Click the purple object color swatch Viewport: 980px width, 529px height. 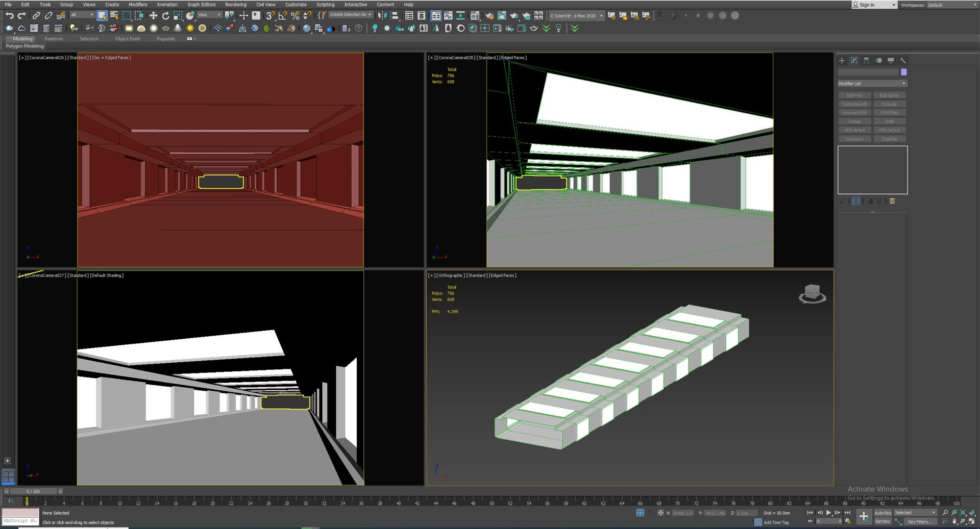tap(904, 72)
